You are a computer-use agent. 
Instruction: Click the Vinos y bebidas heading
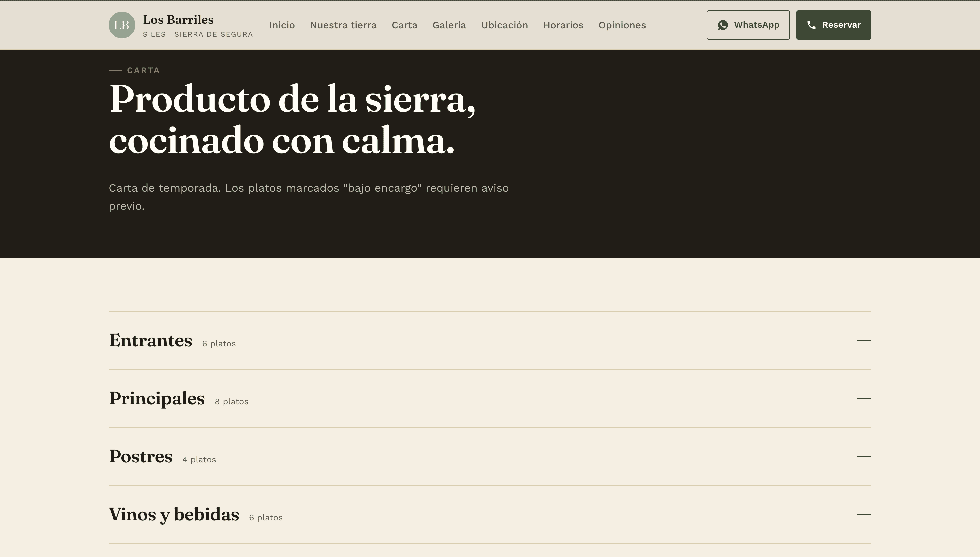[174, 515]
